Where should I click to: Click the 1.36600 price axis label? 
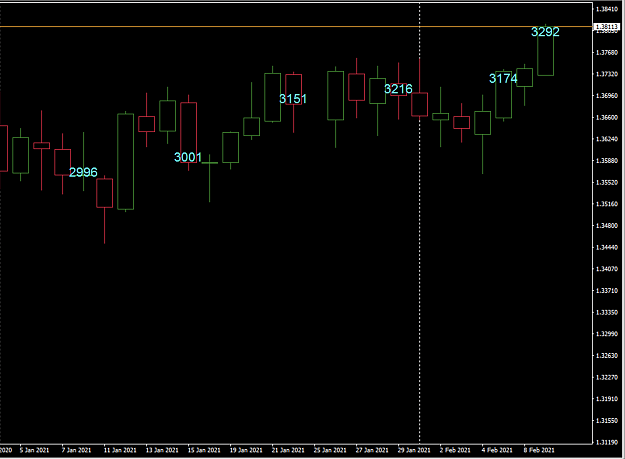[607, 118]
